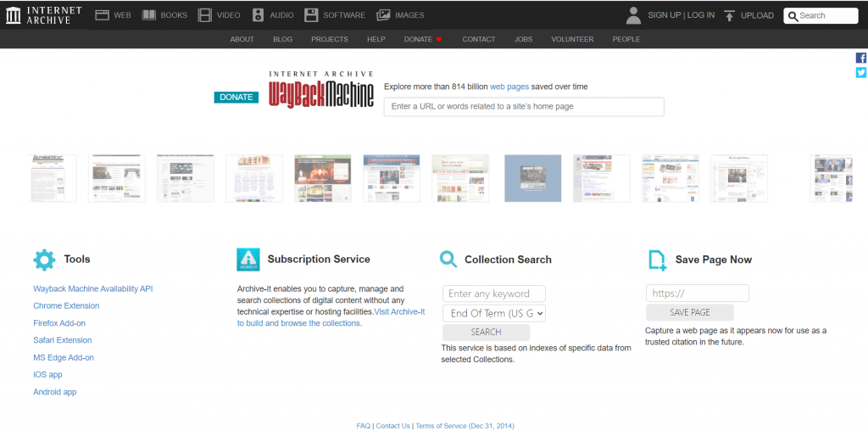Open the Video filmstrip icon
This screenshot has height=431, width=868.
click(205, 15)
